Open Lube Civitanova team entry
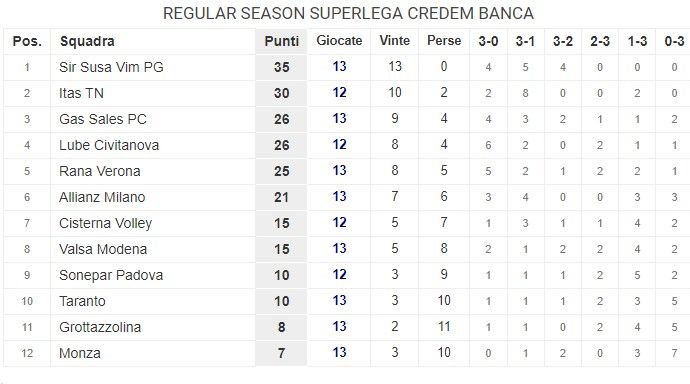 coord(109,145)
